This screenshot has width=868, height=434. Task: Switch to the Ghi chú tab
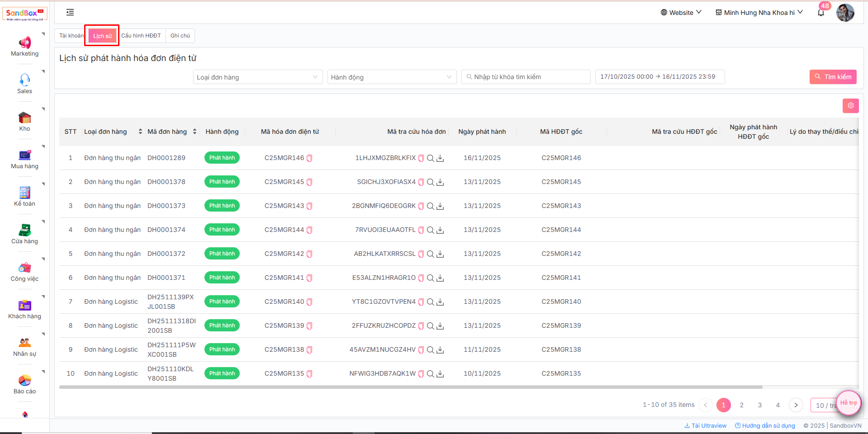click(180, 36)
